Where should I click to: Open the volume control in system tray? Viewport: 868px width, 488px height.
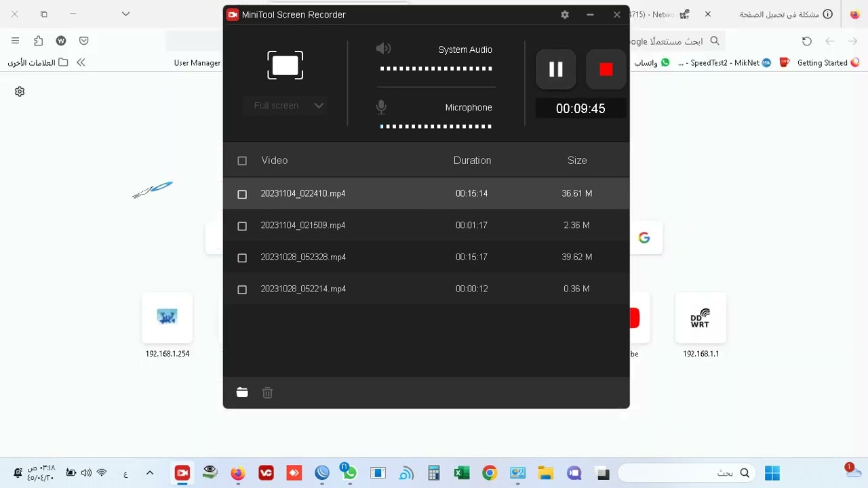click(86, 473)
